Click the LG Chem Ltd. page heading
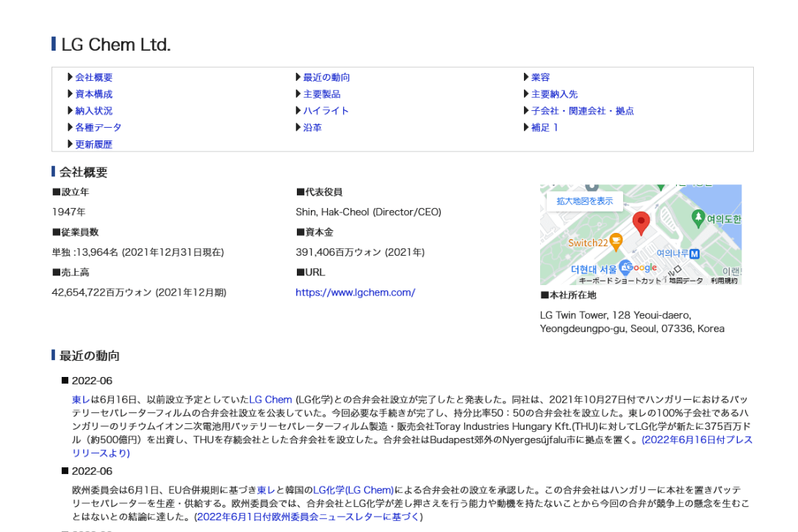This screenshot has width=798, height=532. [x=116, y=45]
